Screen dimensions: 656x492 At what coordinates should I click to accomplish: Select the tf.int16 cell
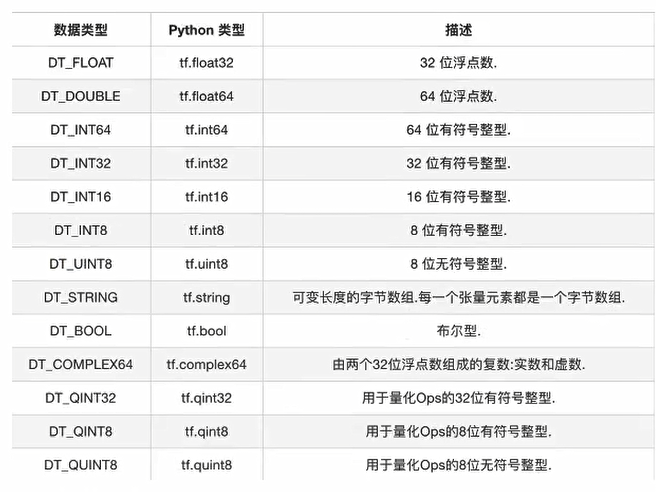207,197
